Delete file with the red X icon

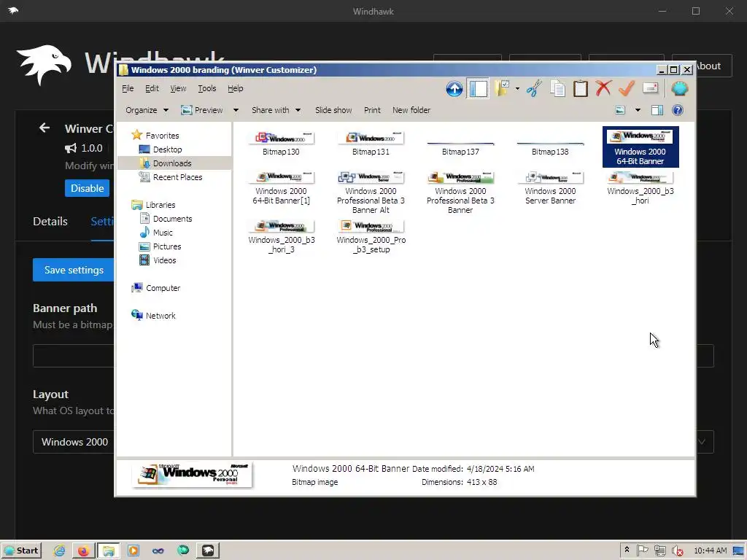point(603,88)
